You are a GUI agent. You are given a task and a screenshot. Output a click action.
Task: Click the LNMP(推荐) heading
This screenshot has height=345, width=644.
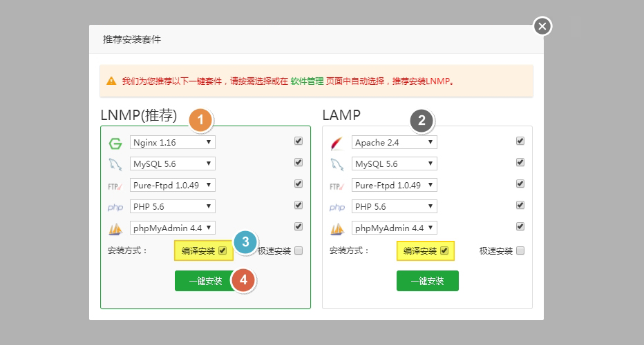pos(139,115)
